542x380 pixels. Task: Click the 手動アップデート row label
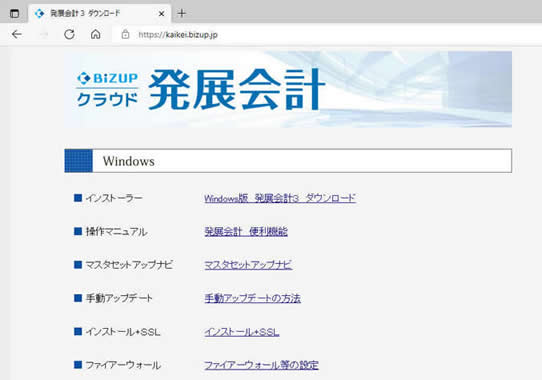119,298
